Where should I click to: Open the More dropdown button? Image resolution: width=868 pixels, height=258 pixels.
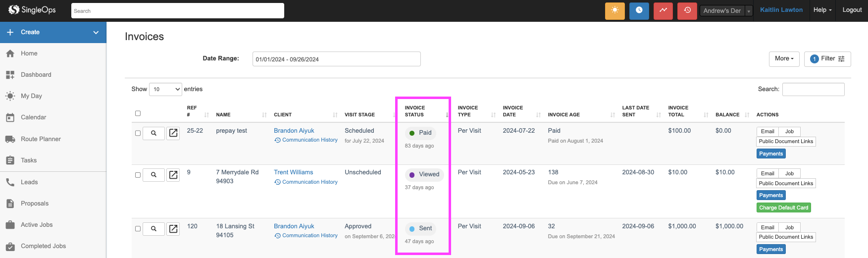pyautogui.click(x=784, y=58)
